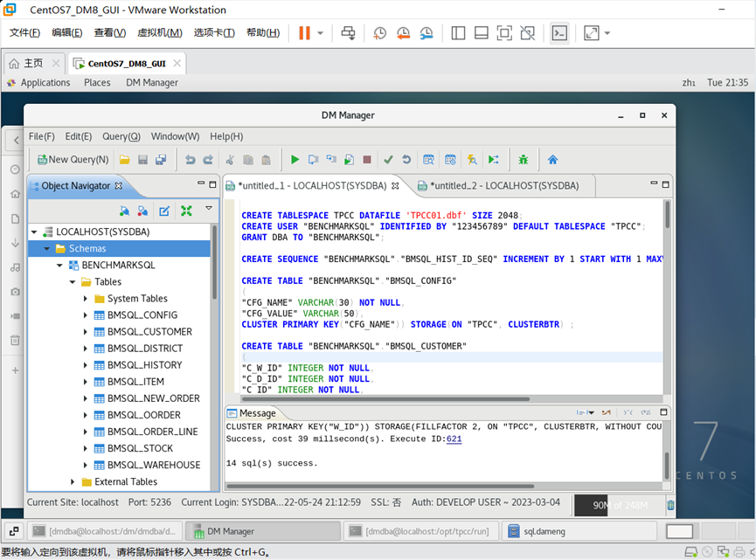Click the red Stop execution icon

pos(367,160)
